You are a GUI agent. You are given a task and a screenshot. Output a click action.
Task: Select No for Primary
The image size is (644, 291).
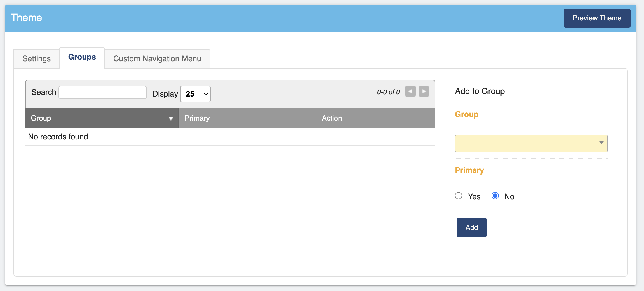click(495, 196)
